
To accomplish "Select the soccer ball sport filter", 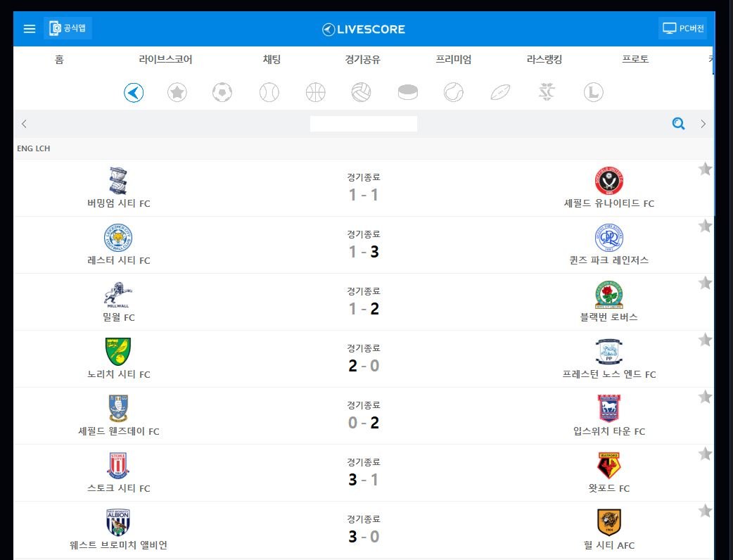I will coord(222,92).
